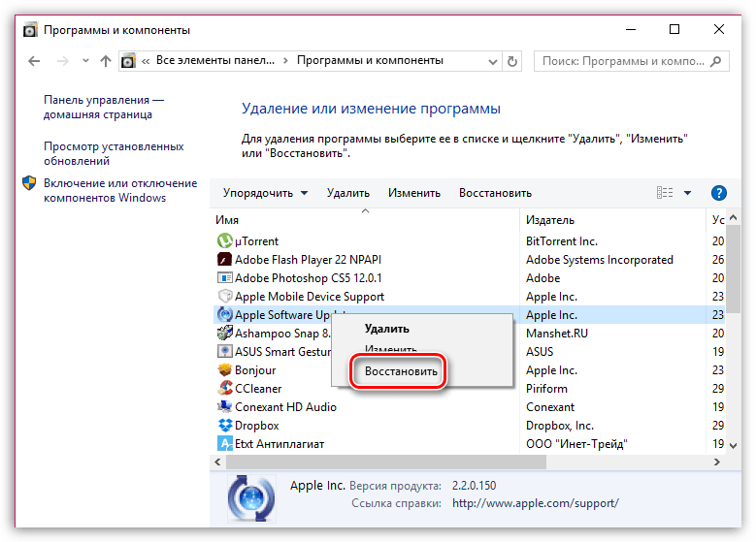This screenshot has width=756, height=542.
Task: Select the µTorrent row name
Action: [x=256, y=241]
